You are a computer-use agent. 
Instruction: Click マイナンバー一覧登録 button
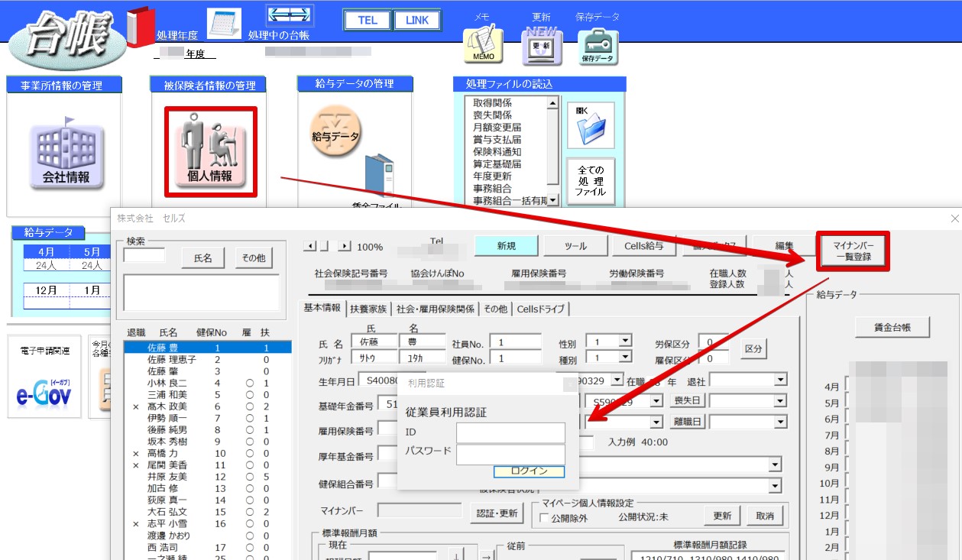pyautogui.click(x=854, y=251)
